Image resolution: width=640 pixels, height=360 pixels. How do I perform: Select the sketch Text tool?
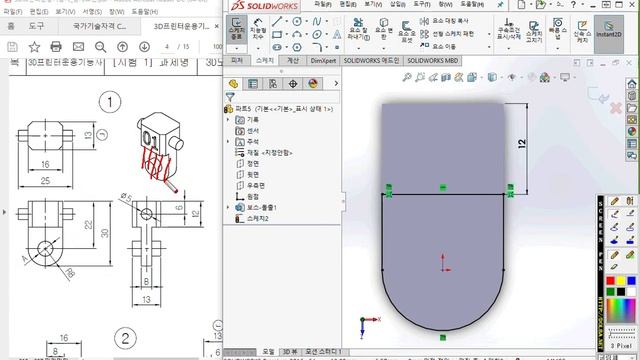point(337,35)
